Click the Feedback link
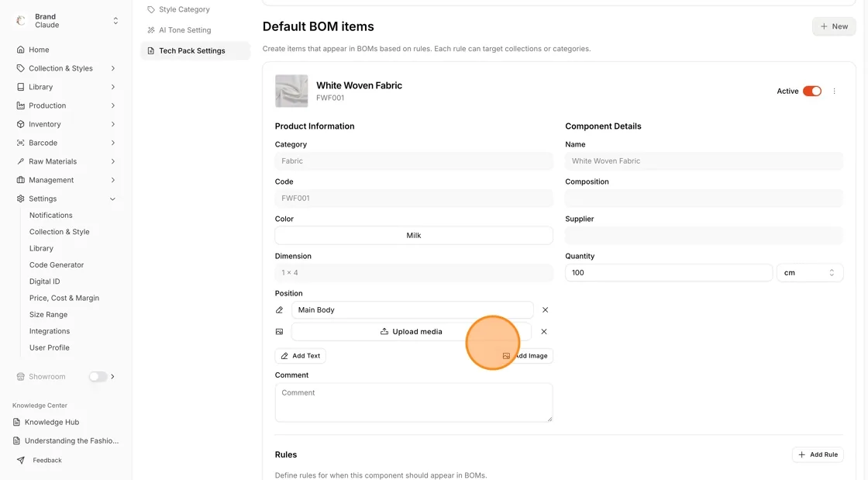Viewport: 868px width, 480px height. 47,460
